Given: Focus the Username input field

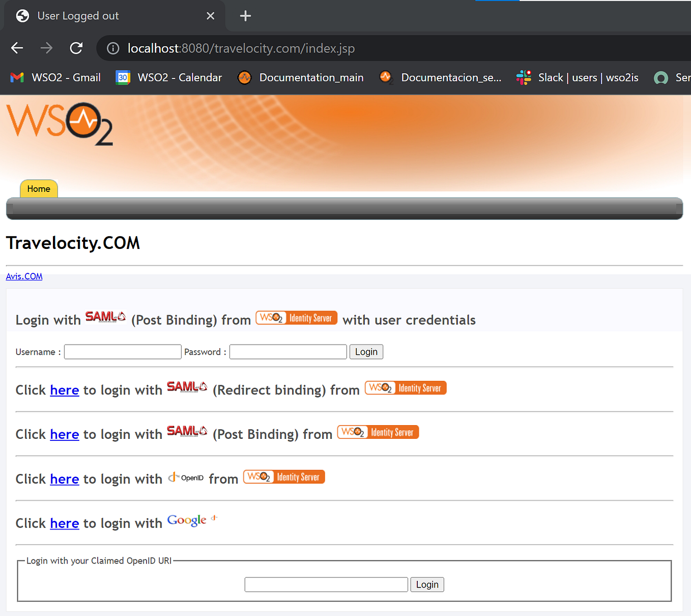Looking at the screenshot, I should (x=123, y=352).
